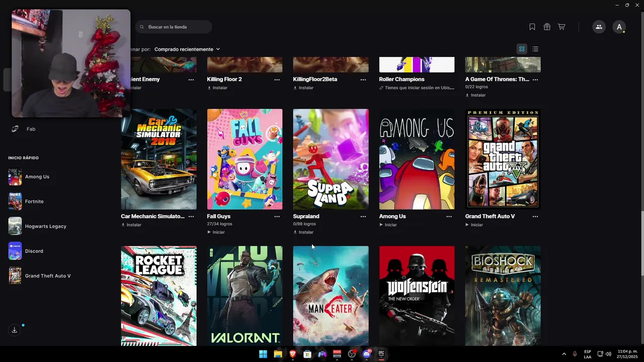Open options menu for A Game Of Thrones
Screen dimensions: 644x362
(x=535, y=79)
